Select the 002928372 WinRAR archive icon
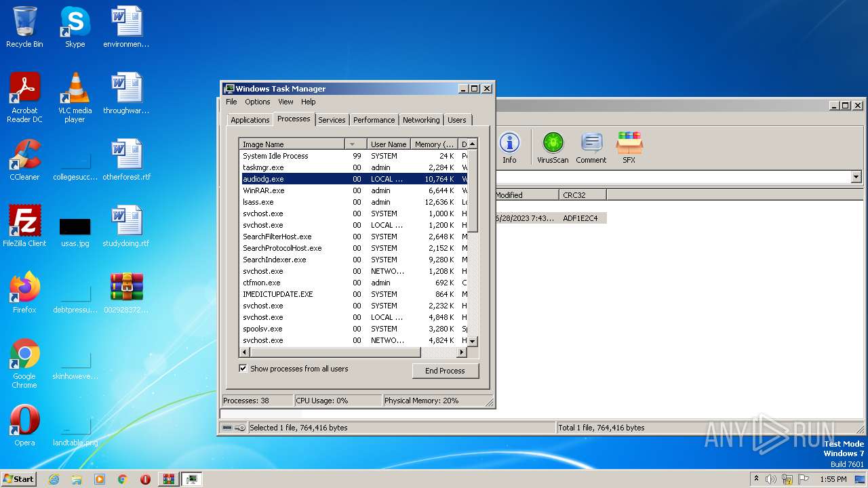 [127, 293]
